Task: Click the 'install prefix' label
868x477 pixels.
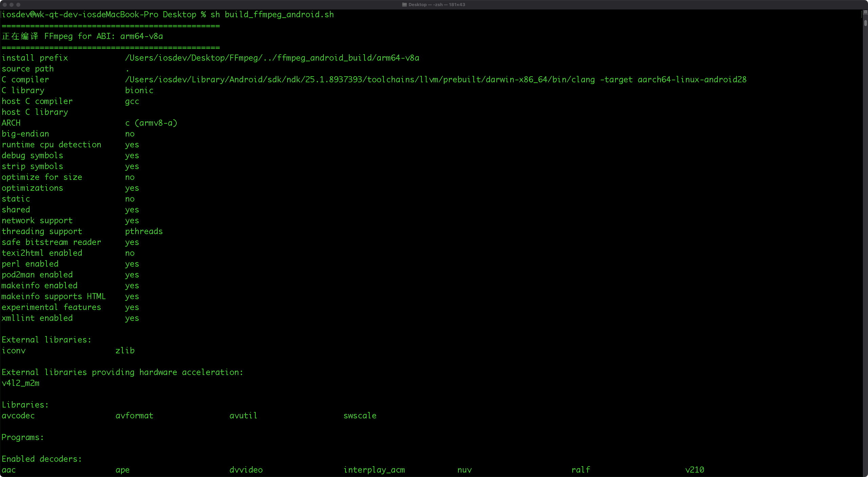Action: pyautogui.click(x=35, y=58)
